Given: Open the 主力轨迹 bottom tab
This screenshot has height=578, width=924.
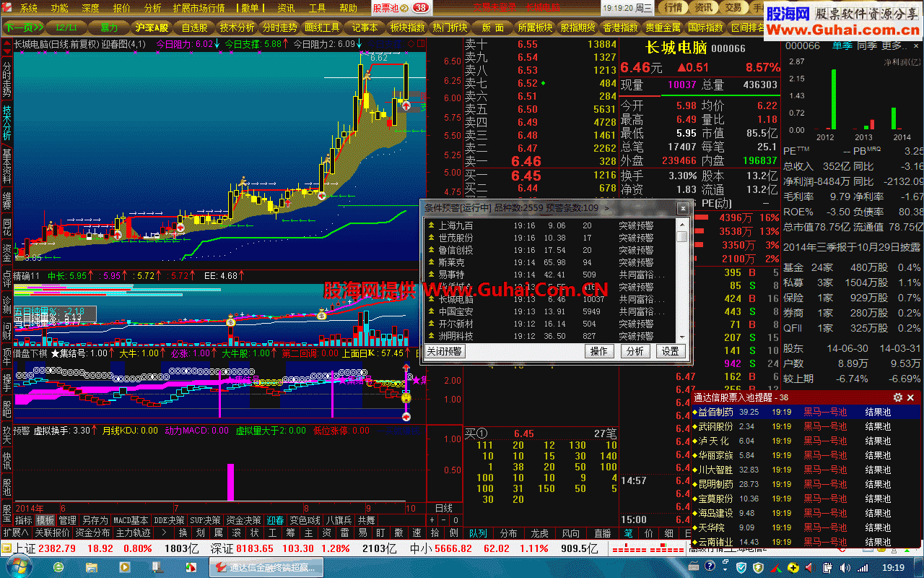Looking at the screenshot, I should click(x=133, y=533).
